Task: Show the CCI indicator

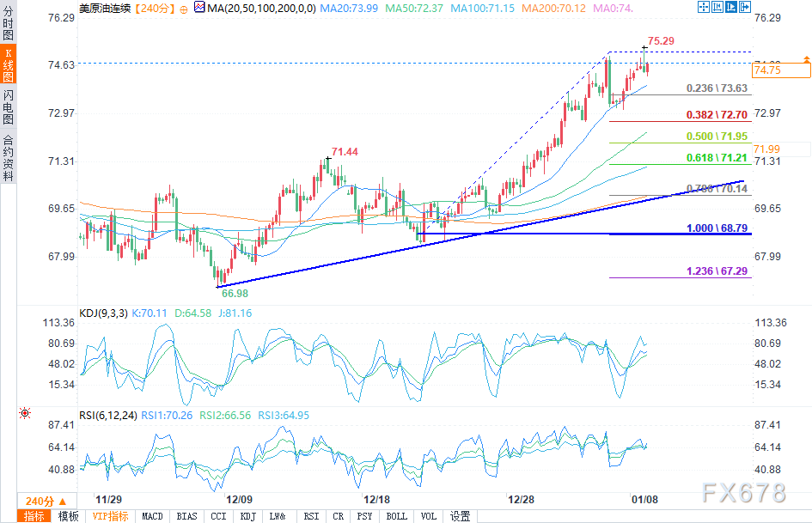Action: [x=218, y=516]
